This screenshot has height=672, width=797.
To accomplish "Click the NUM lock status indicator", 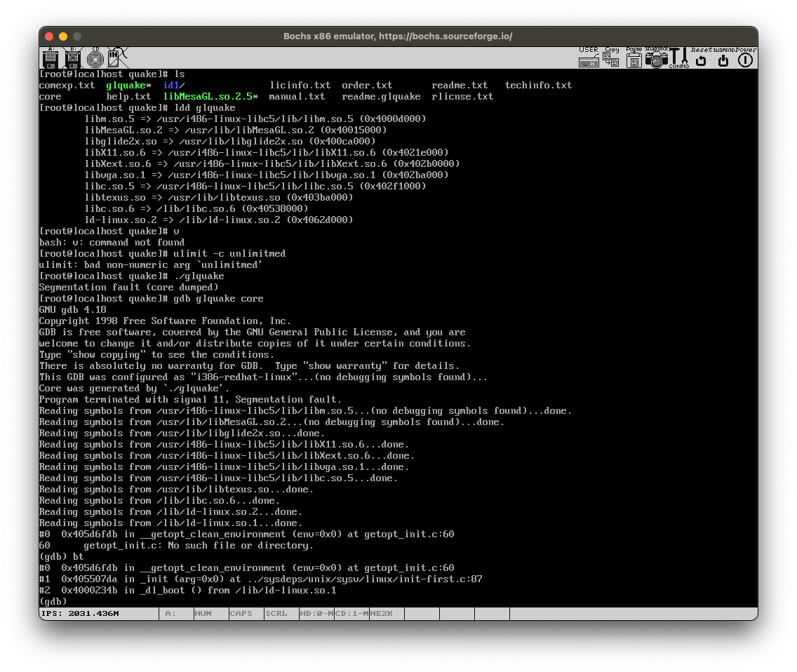I will 211,614.
